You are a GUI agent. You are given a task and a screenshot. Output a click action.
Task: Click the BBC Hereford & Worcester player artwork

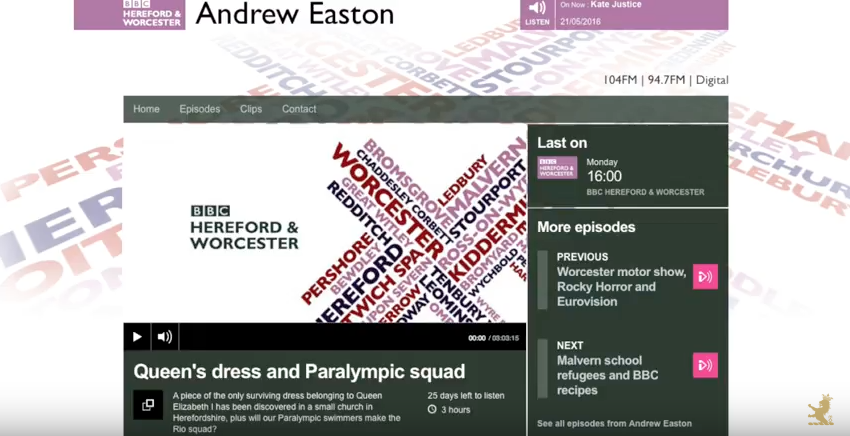[325, 223]
